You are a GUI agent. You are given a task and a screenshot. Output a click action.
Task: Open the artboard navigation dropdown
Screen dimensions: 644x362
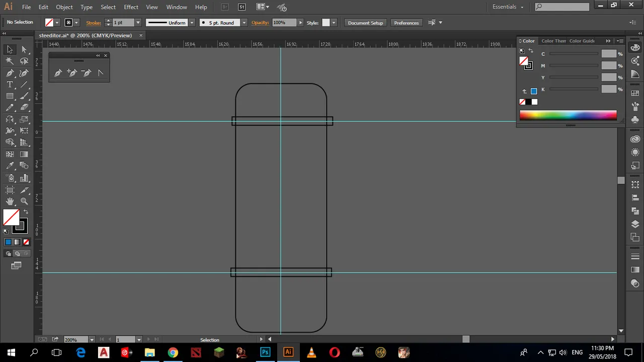(139, 339)
